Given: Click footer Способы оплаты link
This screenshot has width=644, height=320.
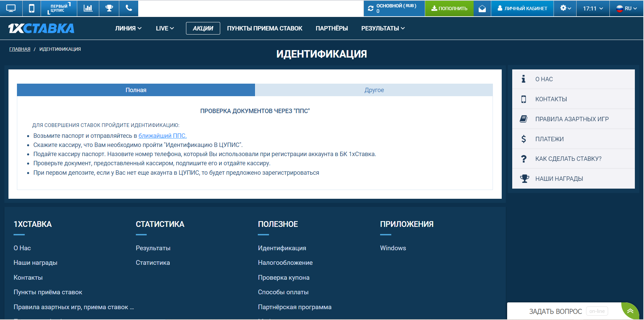Looking at the screenshot, I should [x=283, y=292].
